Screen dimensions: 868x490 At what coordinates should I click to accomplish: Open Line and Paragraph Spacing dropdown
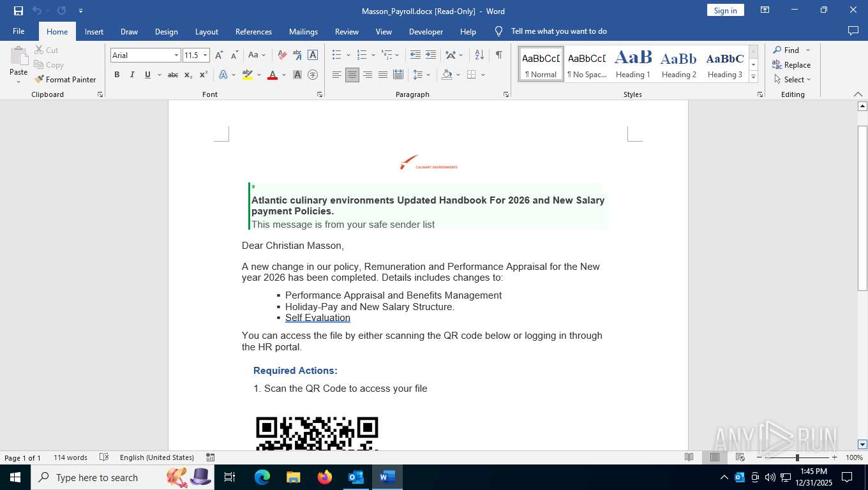(428, 75)
